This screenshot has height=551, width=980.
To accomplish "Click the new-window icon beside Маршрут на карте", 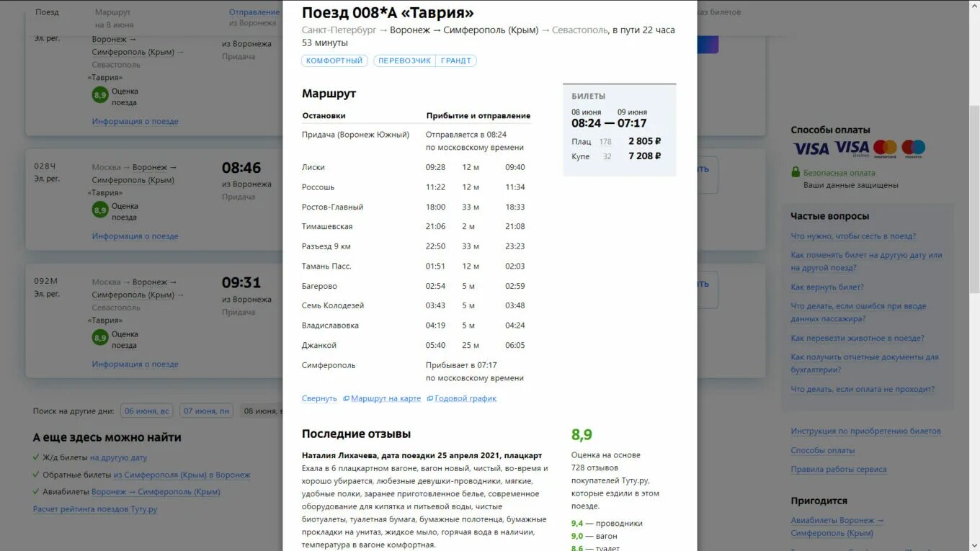I will point(346,398).
